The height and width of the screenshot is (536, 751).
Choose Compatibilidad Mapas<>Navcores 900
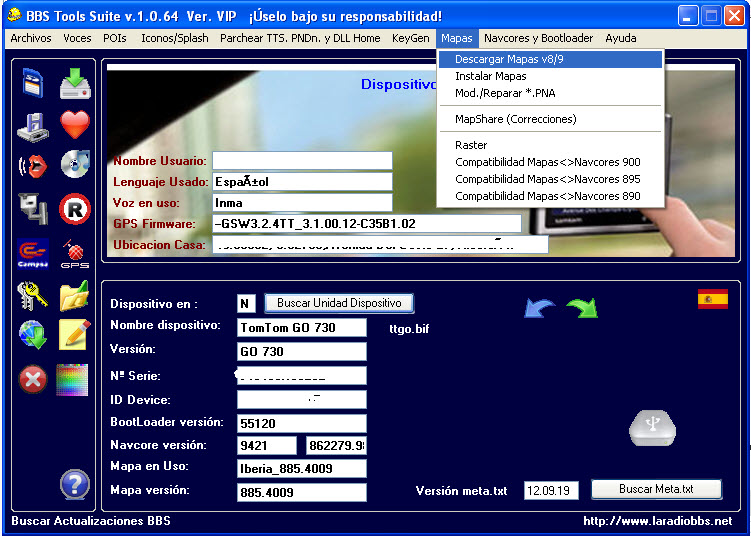[550, 162]
